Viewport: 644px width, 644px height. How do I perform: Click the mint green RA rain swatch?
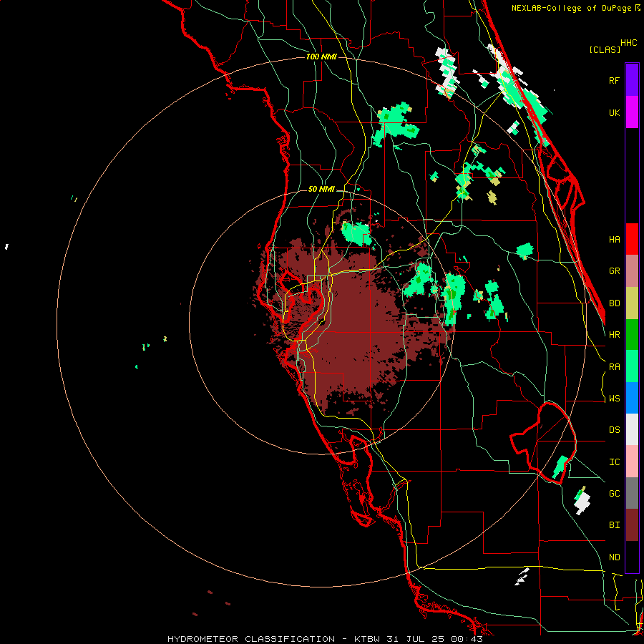click(x=632, y=366)
